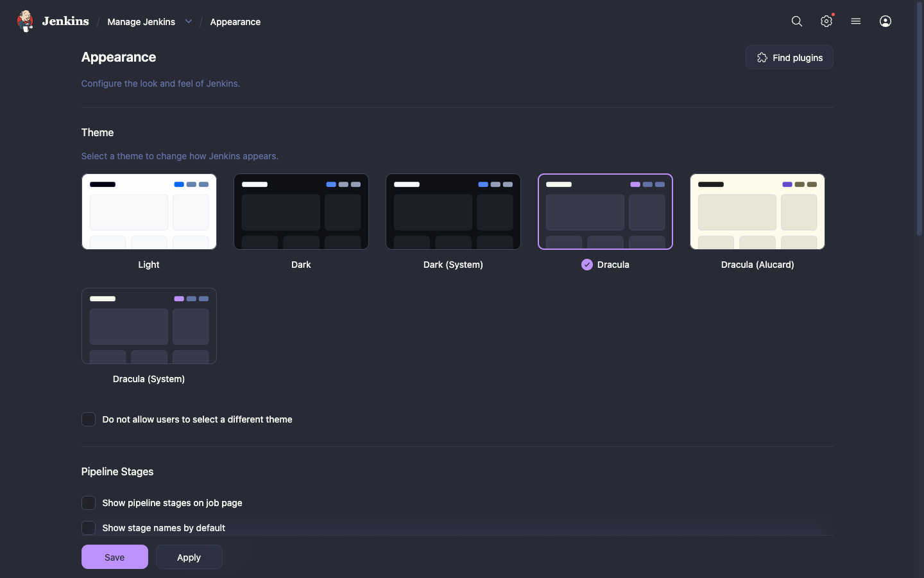Enable Show pipeline stages on job page
This screenshot has width=924, height=578.
pos(89,503)
